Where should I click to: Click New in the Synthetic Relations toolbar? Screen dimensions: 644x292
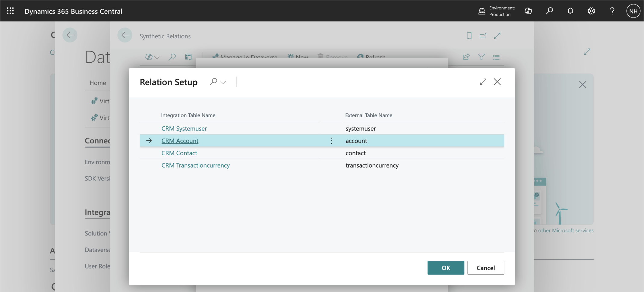point(298,57)
